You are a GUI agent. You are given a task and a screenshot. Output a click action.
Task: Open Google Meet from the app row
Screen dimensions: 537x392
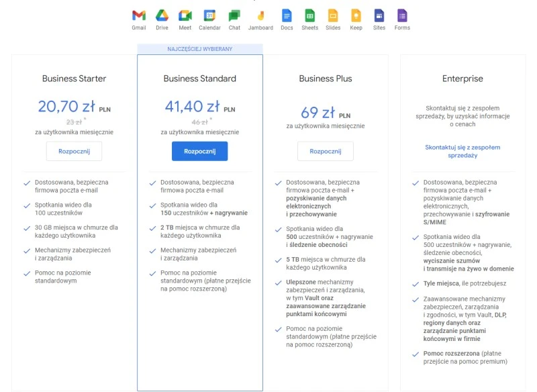click(185, 15)
